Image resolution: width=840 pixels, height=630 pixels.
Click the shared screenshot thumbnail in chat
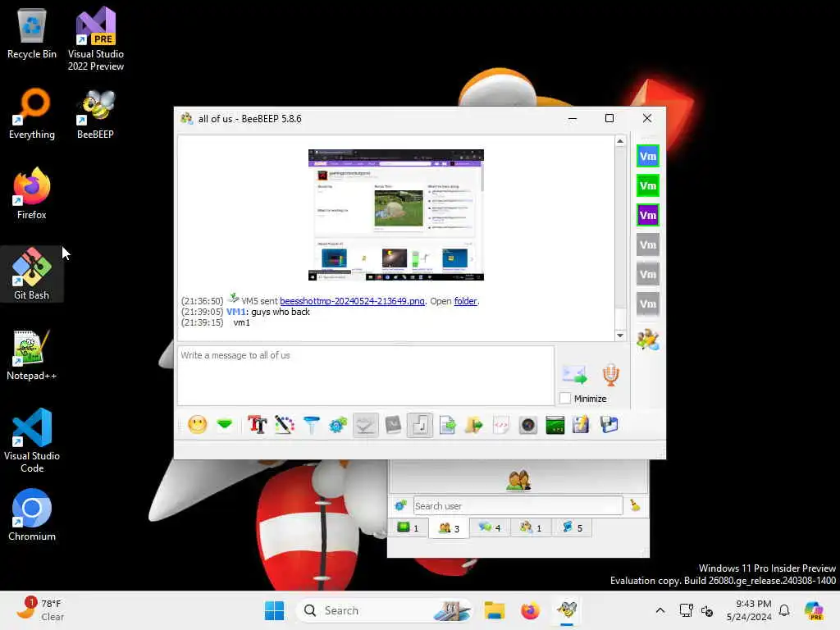[396, 215]
